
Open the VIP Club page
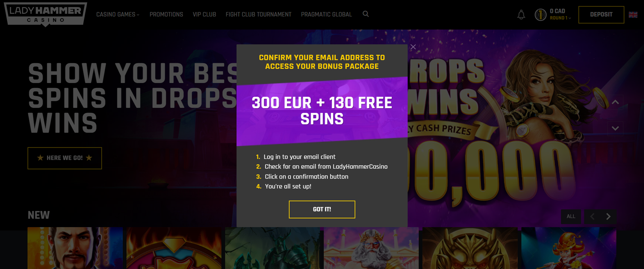[204, 14]
